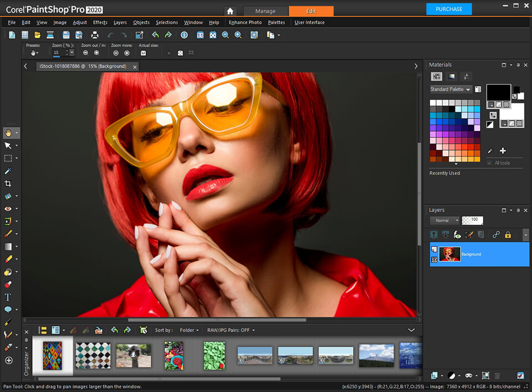Toggle visibility of the Background layer

pyautogui.click(x=433, y=260)
